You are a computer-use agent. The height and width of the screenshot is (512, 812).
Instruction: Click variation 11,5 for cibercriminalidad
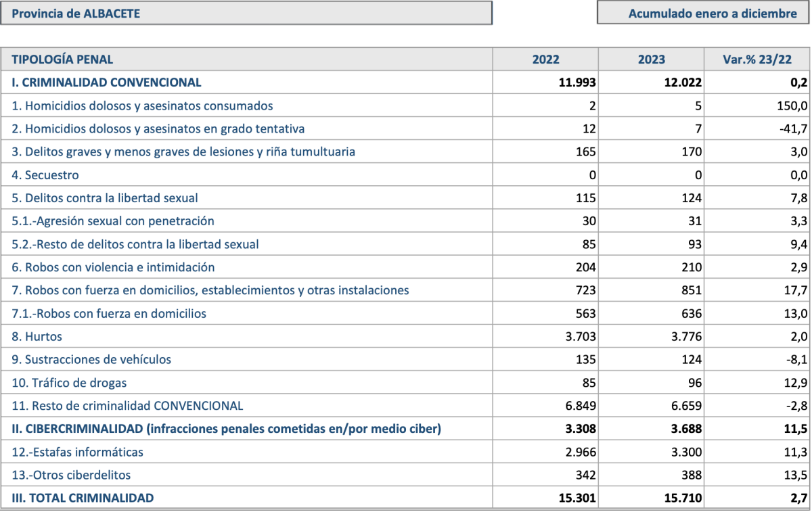(796, 427)
